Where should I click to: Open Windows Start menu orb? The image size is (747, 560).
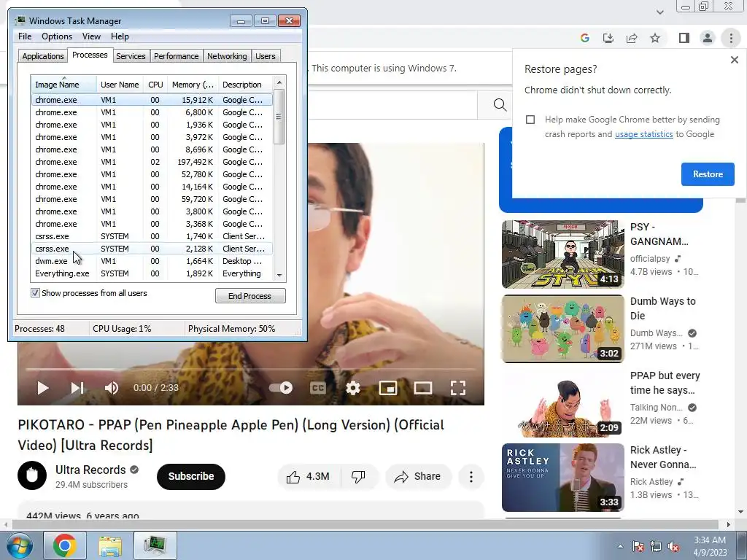[x=18, y=545]
